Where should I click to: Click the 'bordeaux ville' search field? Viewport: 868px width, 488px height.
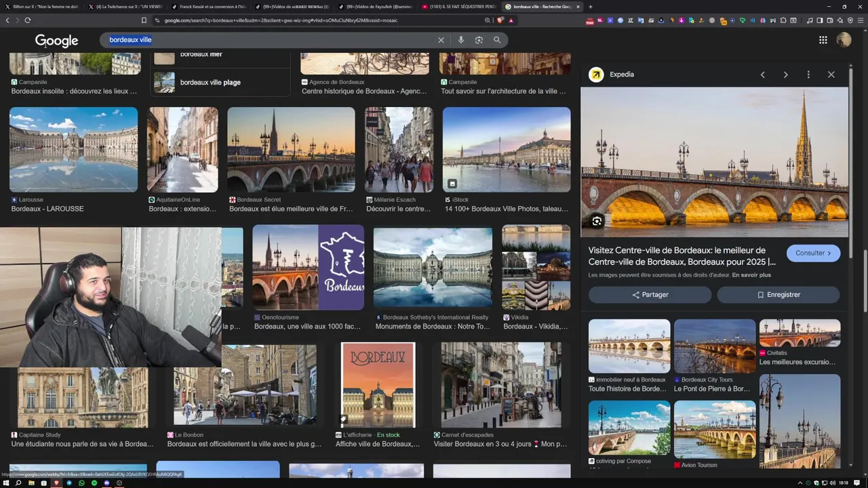271,40
